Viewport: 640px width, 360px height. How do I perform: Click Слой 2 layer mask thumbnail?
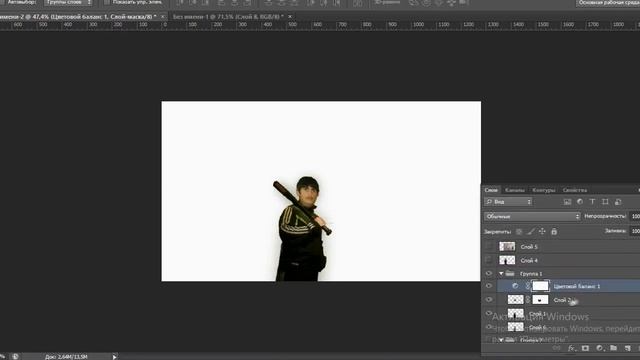pyautogui.click(x=540, y=300)
